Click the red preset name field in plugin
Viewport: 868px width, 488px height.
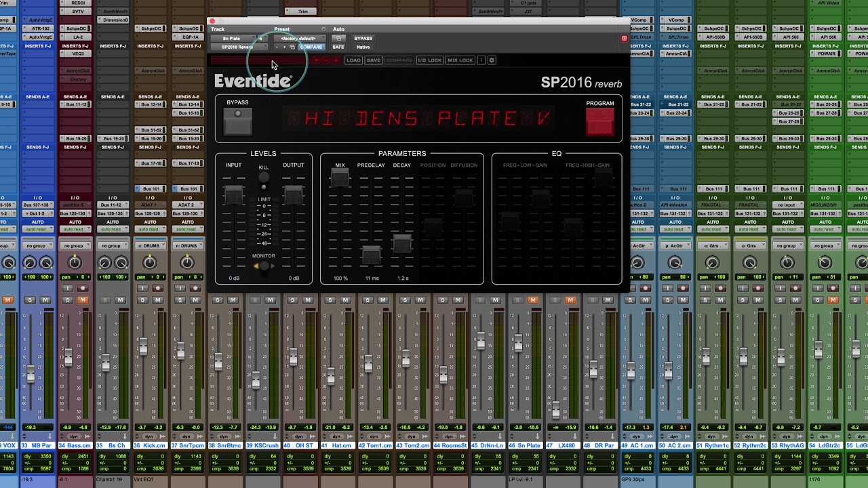(x=261, y=60)
